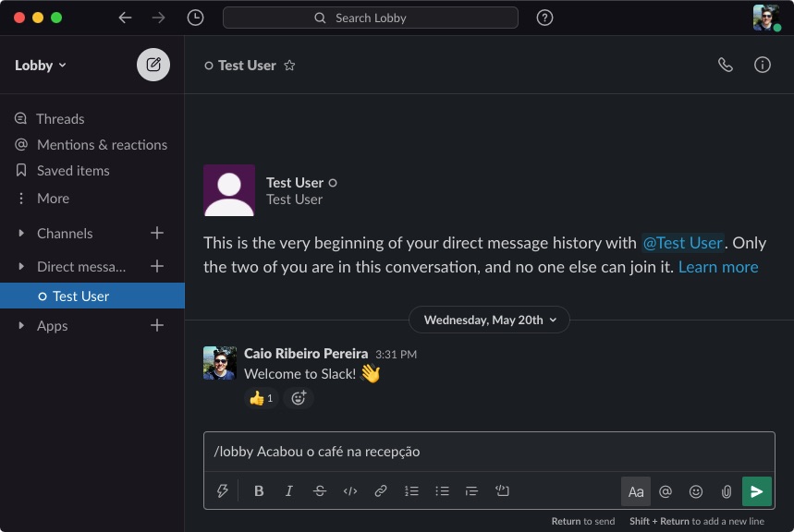794x532 pixels.
Task: Toggle bold formatting
Action: 259,491
